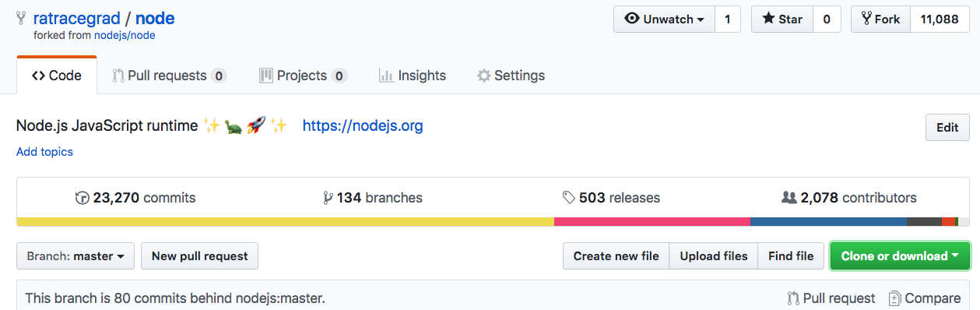Switch to the Projects tab
The width and height of the screenshot is (980, 310).
[302, 76]
